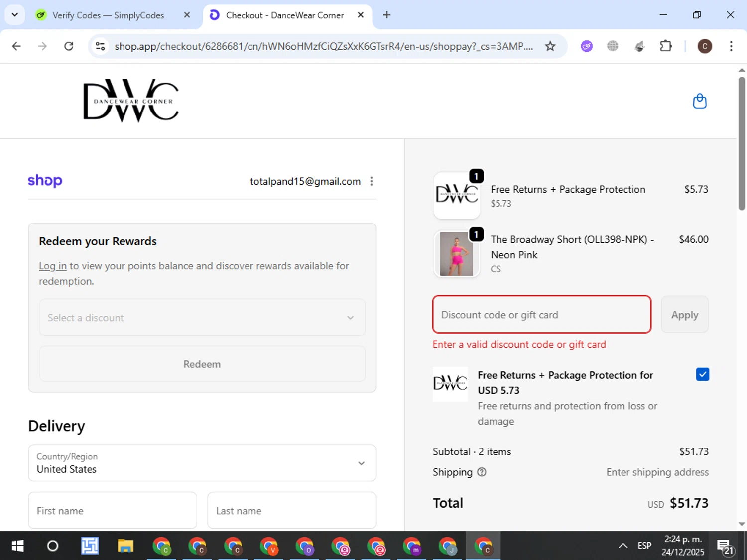The height and width of the screenshot is (560, 747).
Task: Click the blue maze app on taskbar
Action: [x=90, y=546]
